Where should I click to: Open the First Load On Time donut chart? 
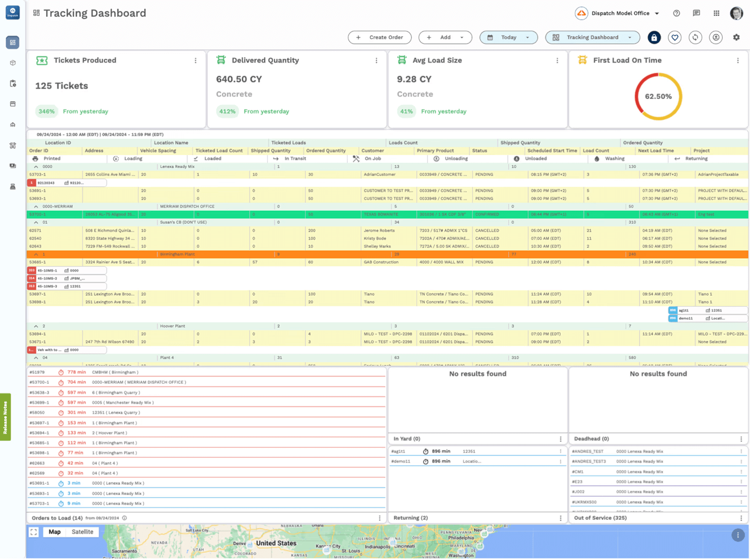point(659,96)
